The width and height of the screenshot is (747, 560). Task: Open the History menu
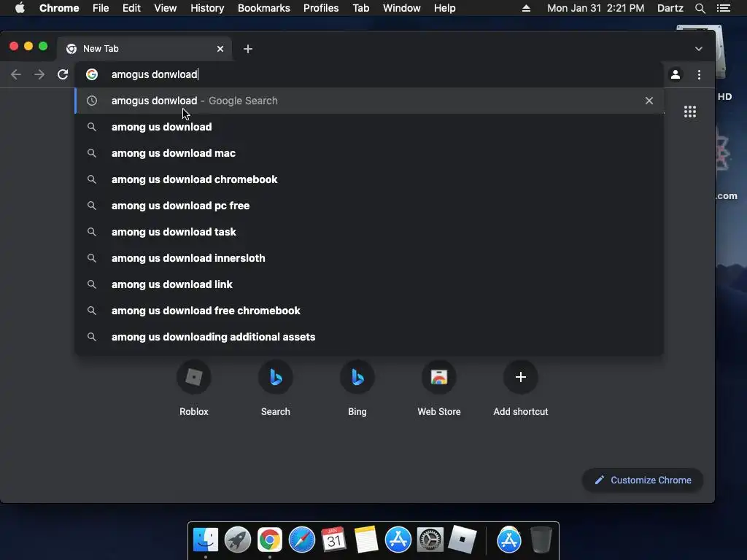207,8
